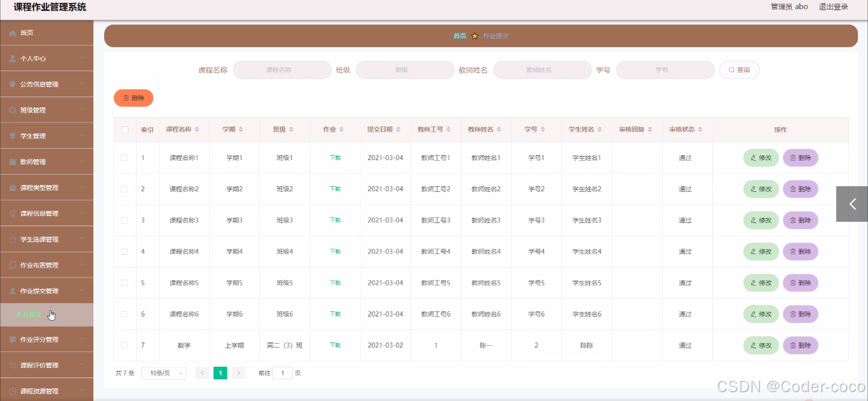Screen dimensions: 868x401
Task: Click the 课程资源管理 sidebar icon
Action: [x=13, y=391]
